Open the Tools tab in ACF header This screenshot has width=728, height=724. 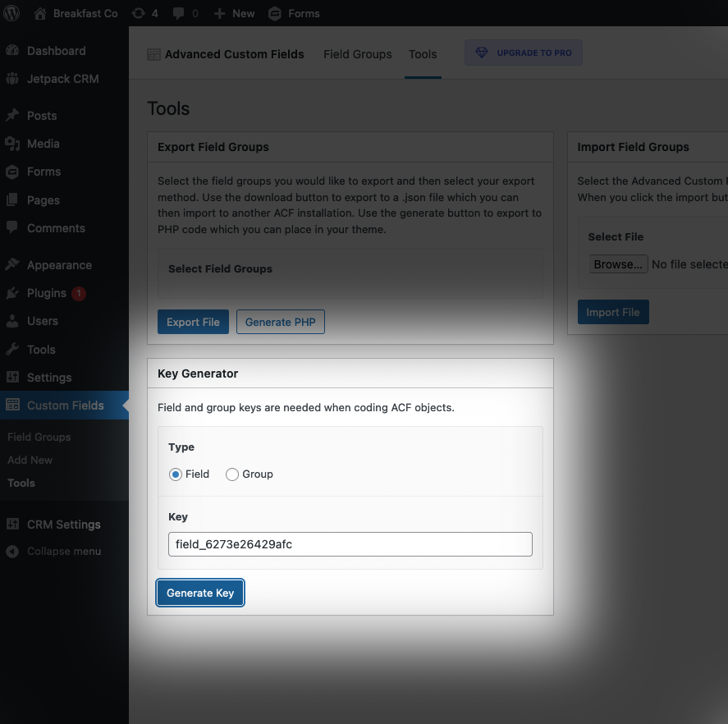tap(423, 54)
